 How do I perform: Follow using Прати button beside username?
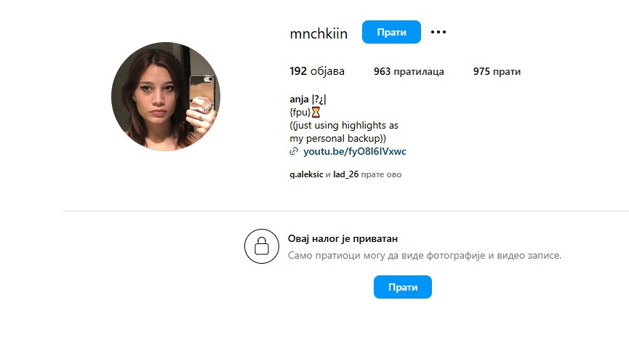click(391, 32)
